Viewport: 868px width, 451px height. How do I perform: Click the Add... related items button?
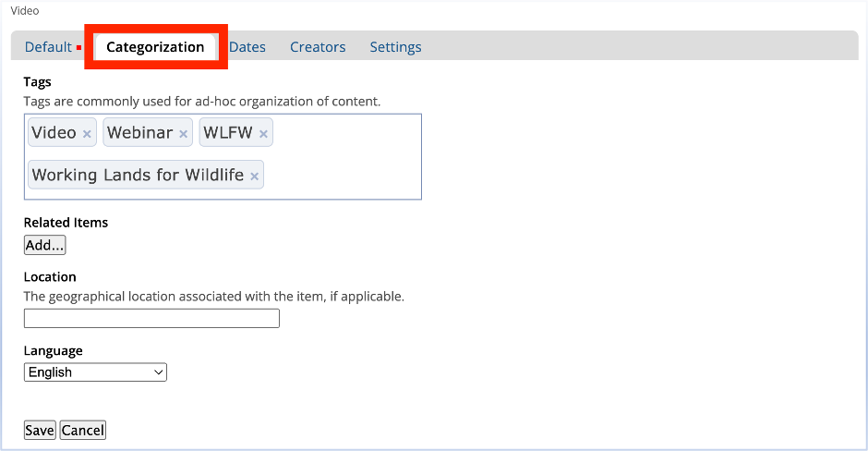pyautogui.click(x=44, y=245)
